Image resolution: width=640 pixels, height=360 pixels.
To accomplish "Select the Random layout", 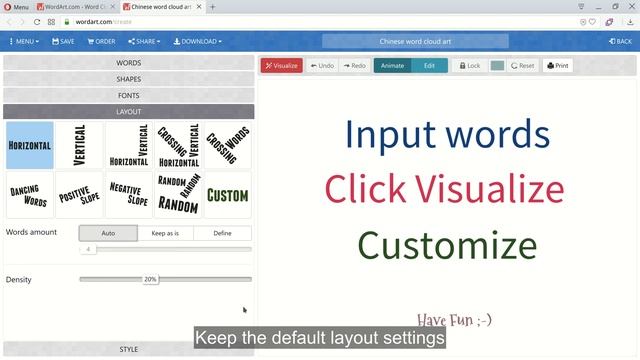I will coord(178,195).
